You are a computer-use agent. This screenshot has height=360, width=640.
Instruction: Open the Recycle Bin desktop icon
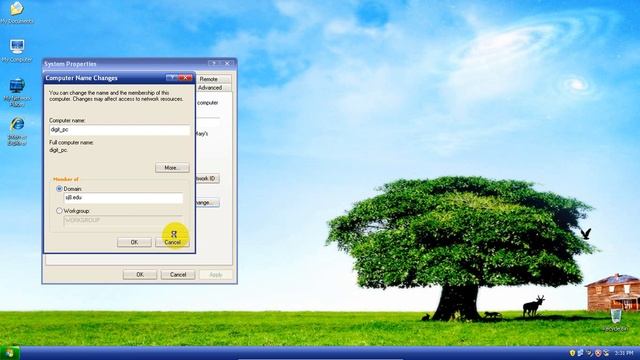[x=616, y=319]
